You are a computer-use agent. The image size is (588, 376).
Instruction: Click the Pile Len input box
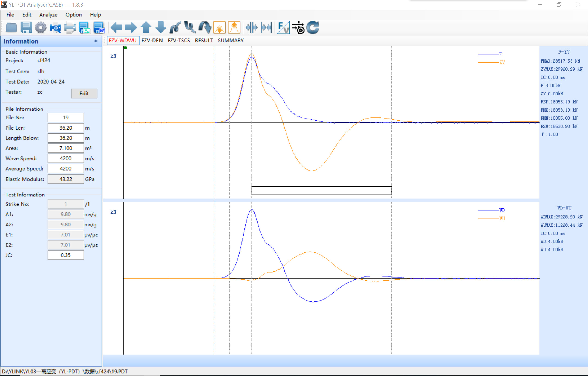(x=66, y=128)
